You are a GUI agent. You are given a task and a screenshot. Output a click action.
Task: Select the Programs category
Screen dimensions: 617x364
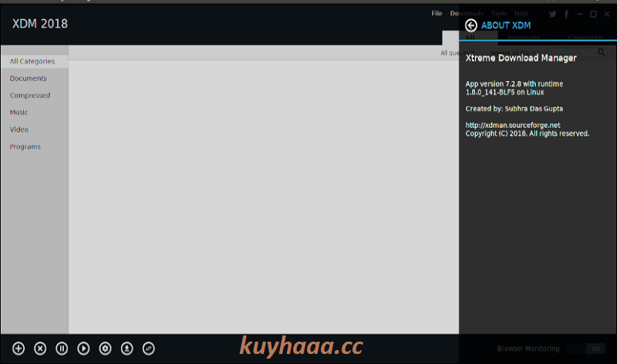click(25, 147)
